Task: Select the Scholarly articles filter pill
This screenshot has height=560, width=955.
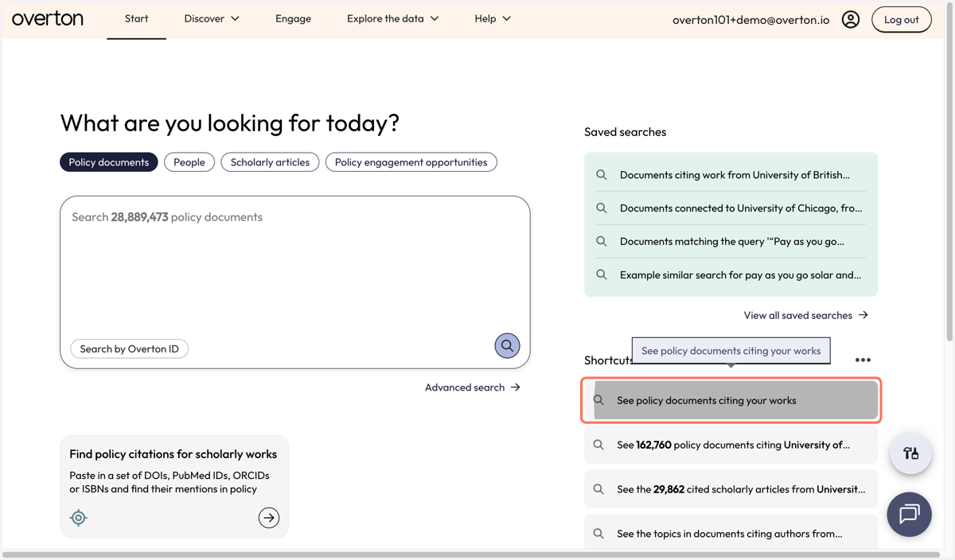Action: (270, 162)
